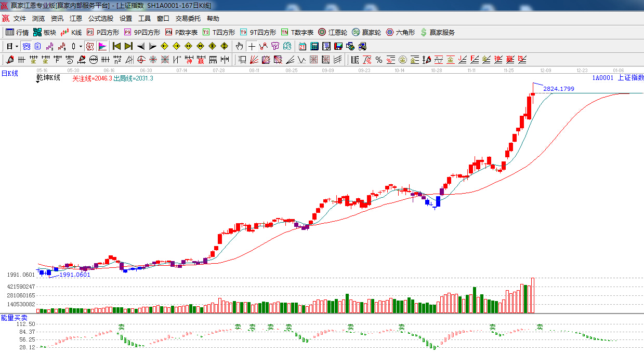Toggle the highlighted colored flag toolbar button
The height and width of the screenshot is (354, 644).
tap(102, 46)
